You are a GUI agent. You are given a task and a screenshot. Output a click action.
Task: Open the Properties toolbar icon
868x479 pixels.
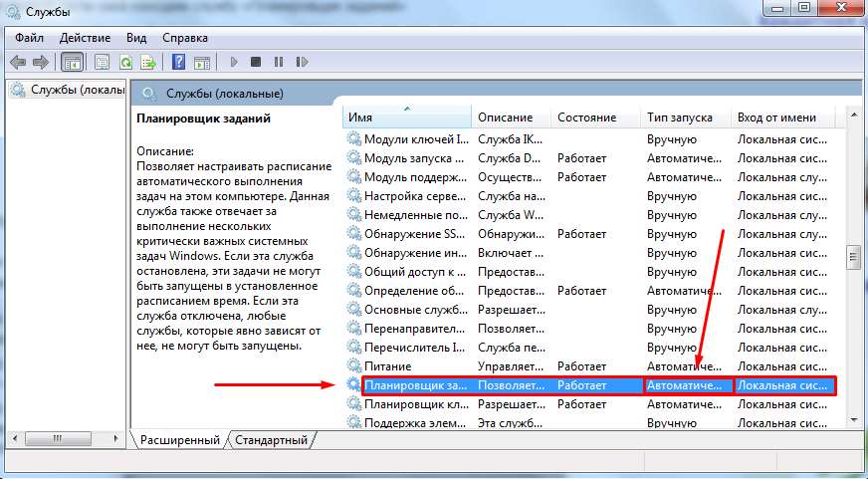click(x=102, y=62)
